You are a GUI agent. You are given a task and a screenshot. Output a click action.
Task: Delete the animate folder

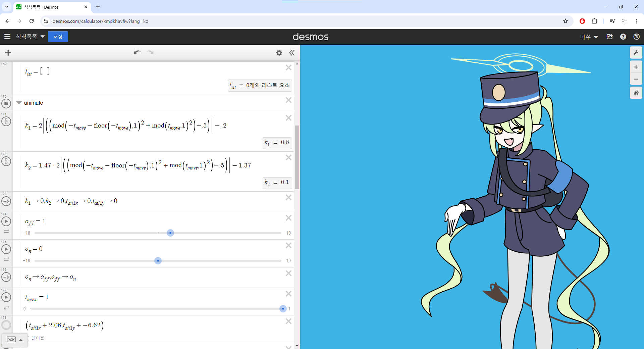288,100
